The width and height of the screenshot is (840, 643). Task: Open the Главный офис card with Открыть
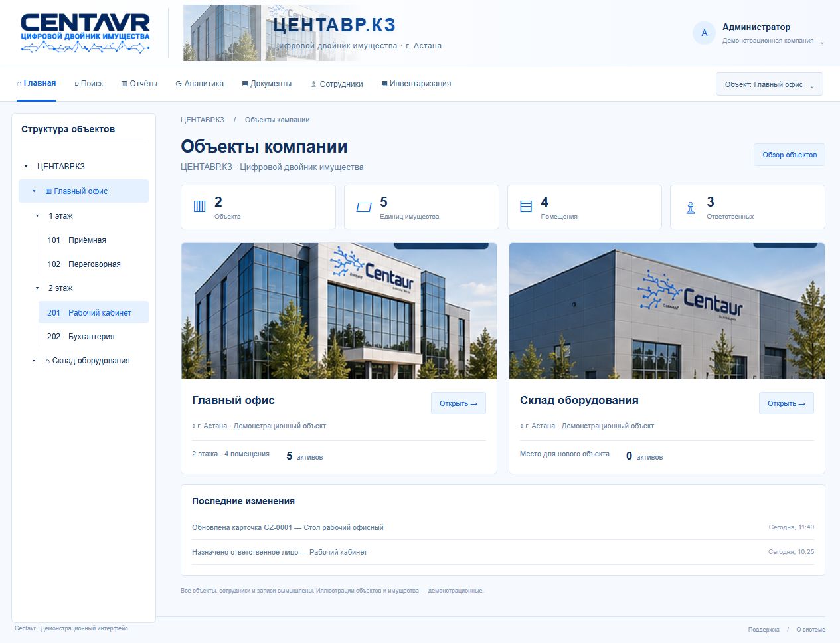(x=458, y=403)
